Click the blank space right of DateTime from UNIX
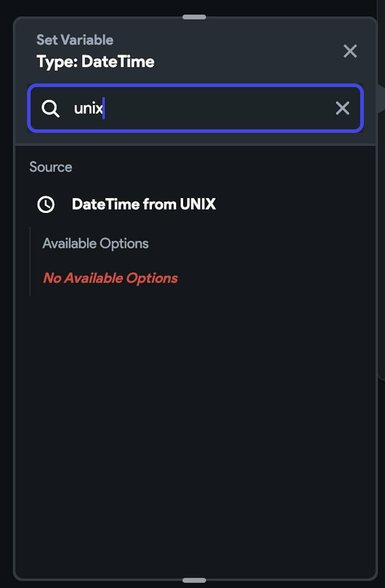The image size is (385, 588). coord(293,204)
